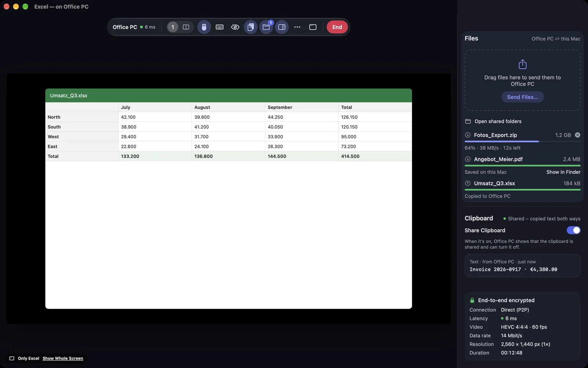This screenshot has height=368, width=588.
Task: Click the Only Excel window icon
Action: 12,358
